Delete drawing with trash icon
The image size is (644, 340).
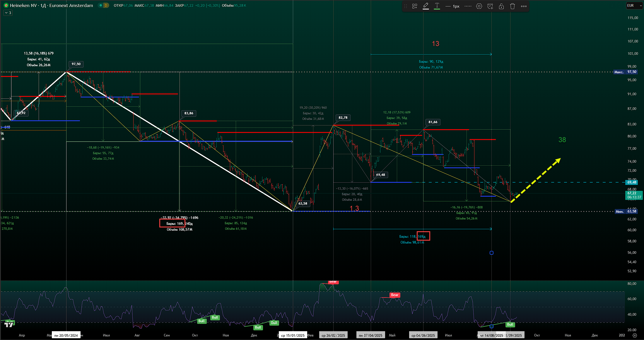(x=513, y=6)
